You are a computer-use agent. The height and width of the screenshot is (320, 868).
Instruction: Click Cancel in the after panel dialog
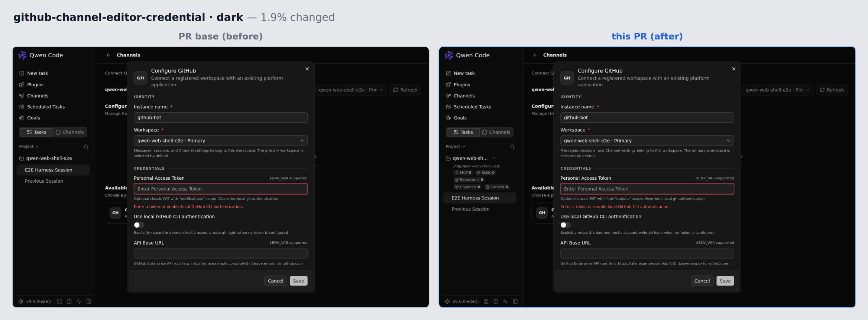pyautogui.click(x=702, y=281)
